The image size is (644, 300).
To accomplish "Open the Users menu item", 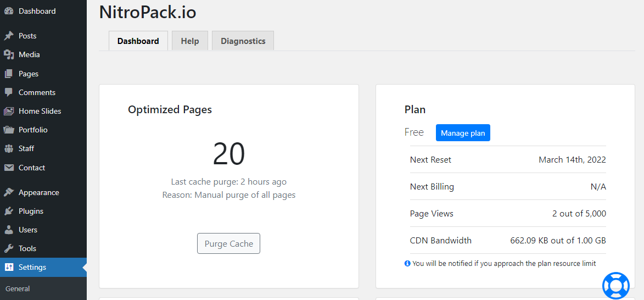I will point(28,230).
